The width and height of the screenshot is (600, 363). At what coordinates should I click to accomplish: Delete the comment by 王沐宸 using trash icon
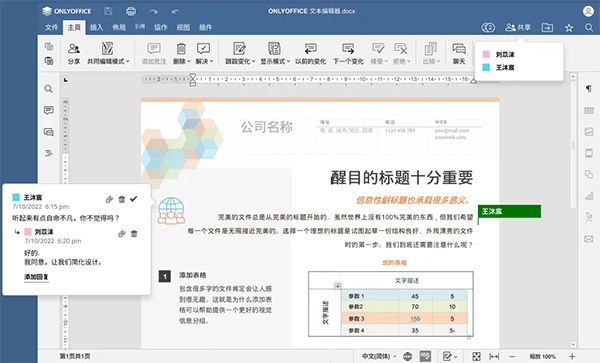122,199
